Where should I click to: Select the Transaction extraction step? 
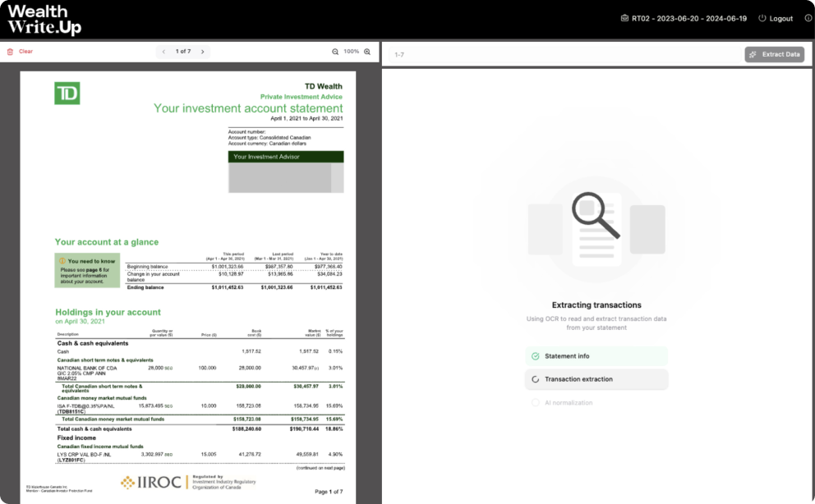pos(596,379)
